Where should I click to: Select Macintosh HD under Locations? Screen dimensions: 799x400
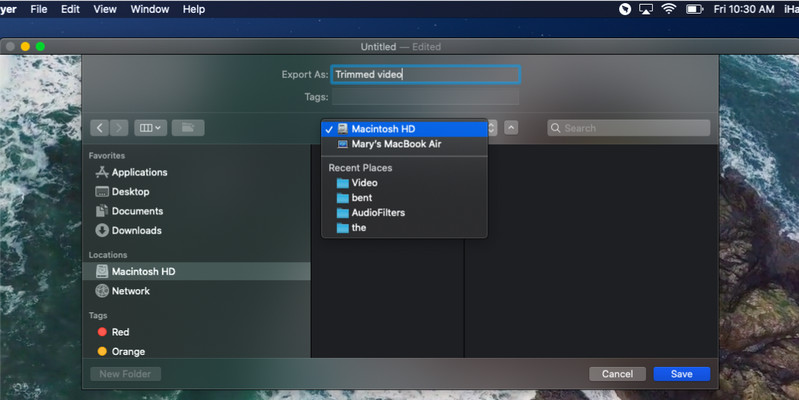point(196,272)
